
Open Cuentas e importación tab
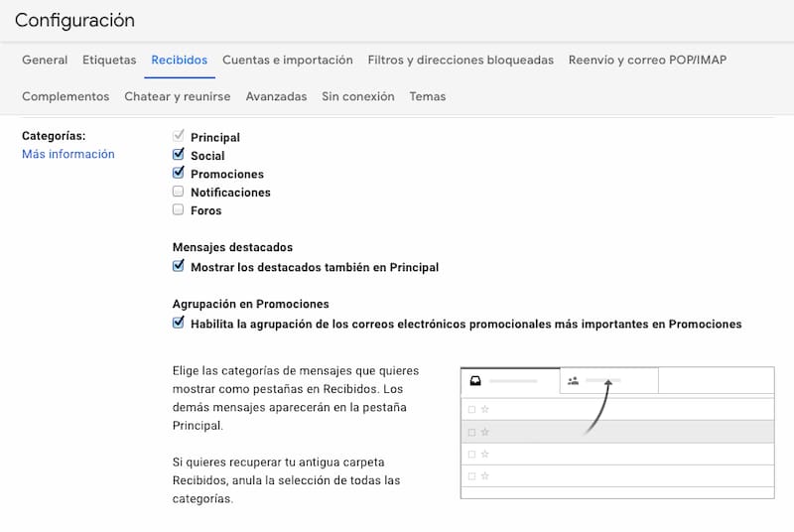288,60
